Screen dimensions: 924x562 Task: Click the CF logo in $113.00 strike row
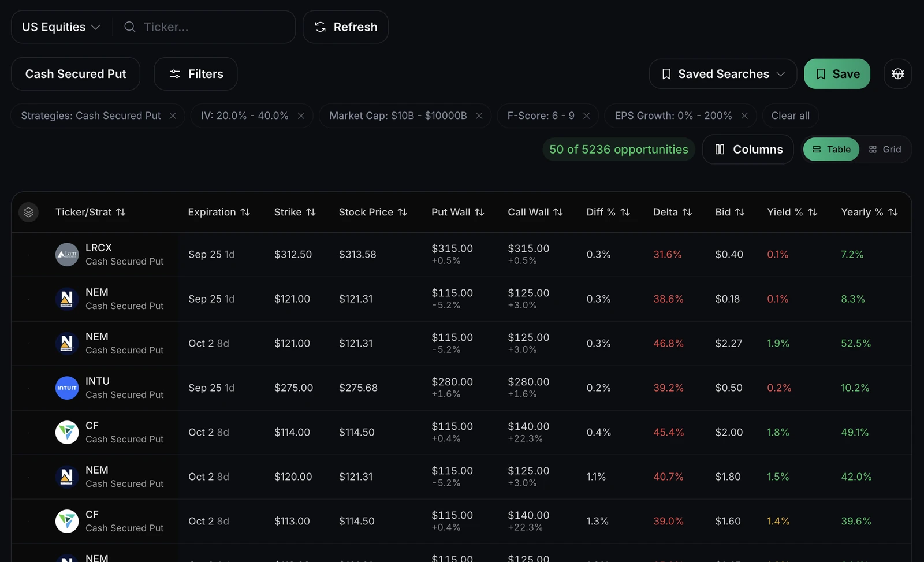(x=67, y=522)
